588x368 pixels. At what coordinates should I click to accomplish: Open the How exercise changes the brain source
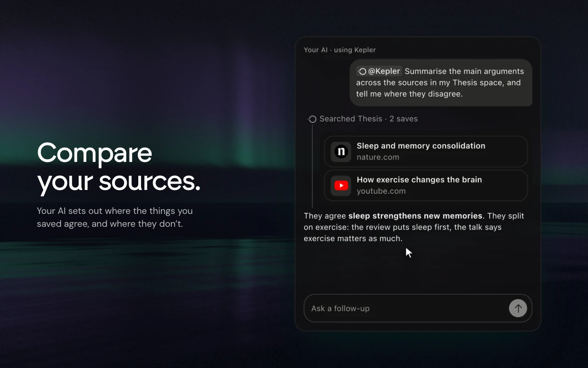coord(426,185)
